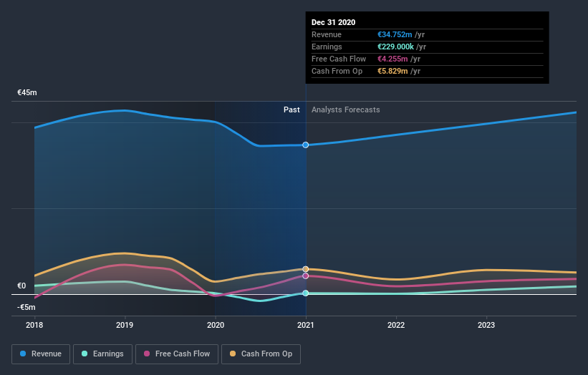Viewport: 588px width, 375px height.
Task: Click the Free Cash Flow label in tooltip
Action: [x=339, y=59]
